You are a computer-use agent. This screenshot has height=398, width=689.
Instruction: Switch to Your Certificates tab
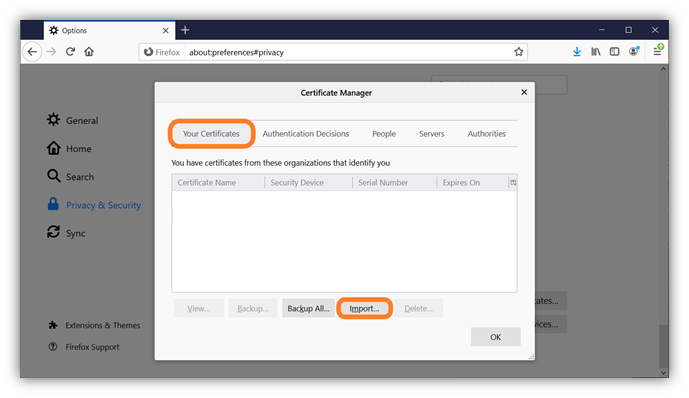pos(211,134)
